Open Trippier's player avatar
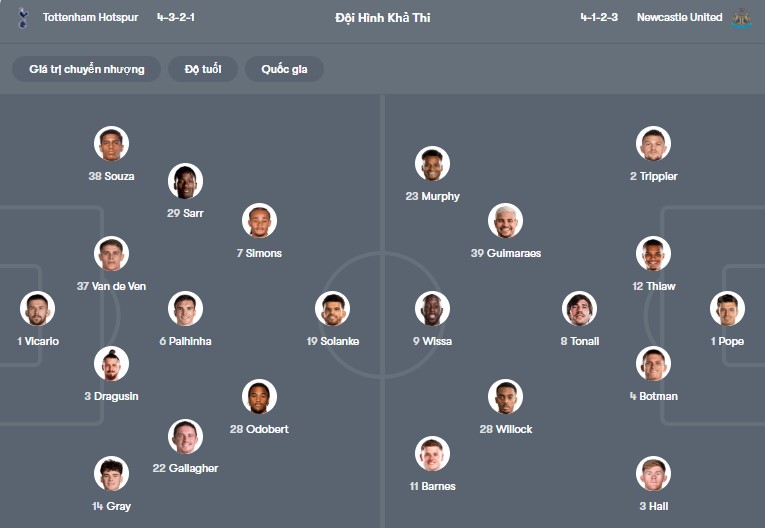The height and width of the screenshot is (528, 765). coord(653,144)
